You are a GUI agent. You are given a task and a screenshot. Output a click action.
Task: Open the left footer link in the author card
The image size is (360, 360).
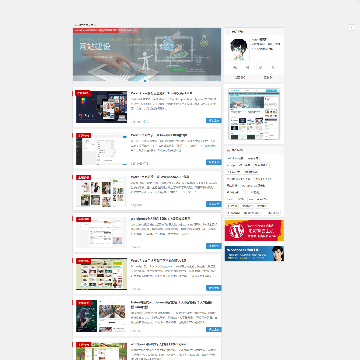coord(240,77)
